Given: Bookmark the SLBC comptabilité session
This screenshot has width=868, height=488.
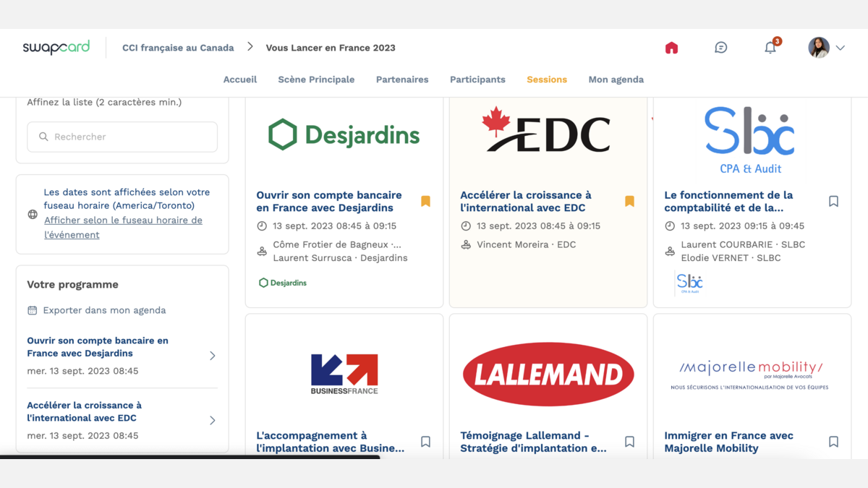Looking at the screenshot, I should coord(833,201).
